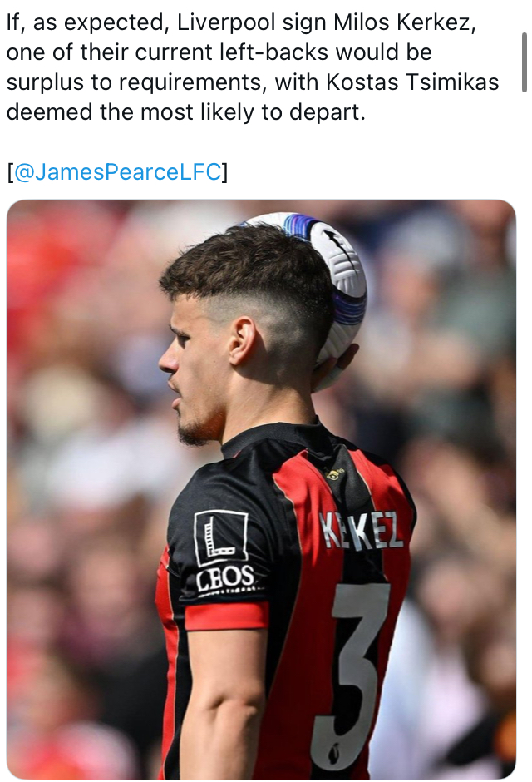Open the attached Kerkez photo

tap(261, 489)
